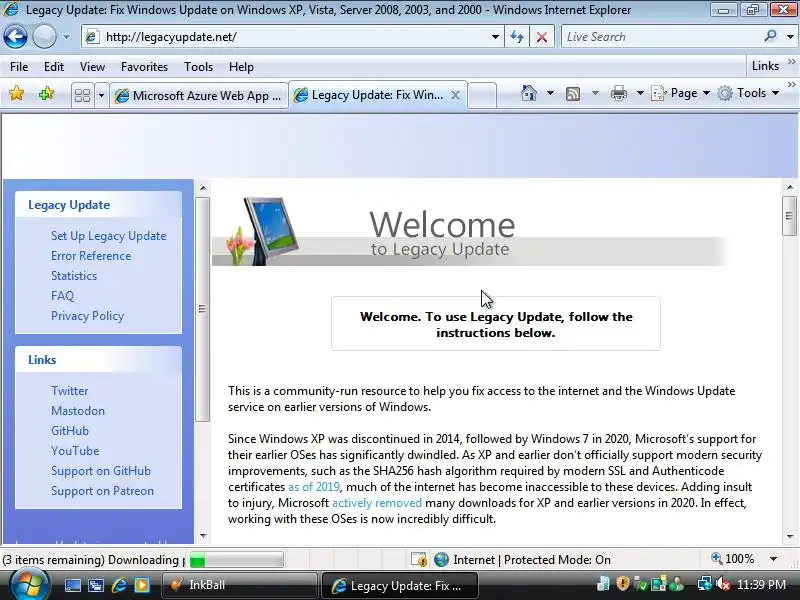
Task: Open the Twitter link in sidebar
Action: 69,391
